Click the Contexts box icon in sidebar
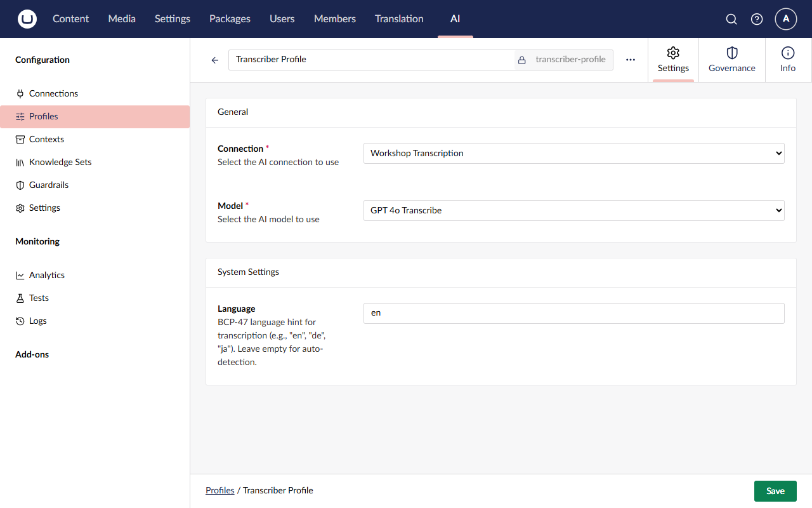Viewport: 812px width, 508px height. pyautogui.click(x=20, y=139)
